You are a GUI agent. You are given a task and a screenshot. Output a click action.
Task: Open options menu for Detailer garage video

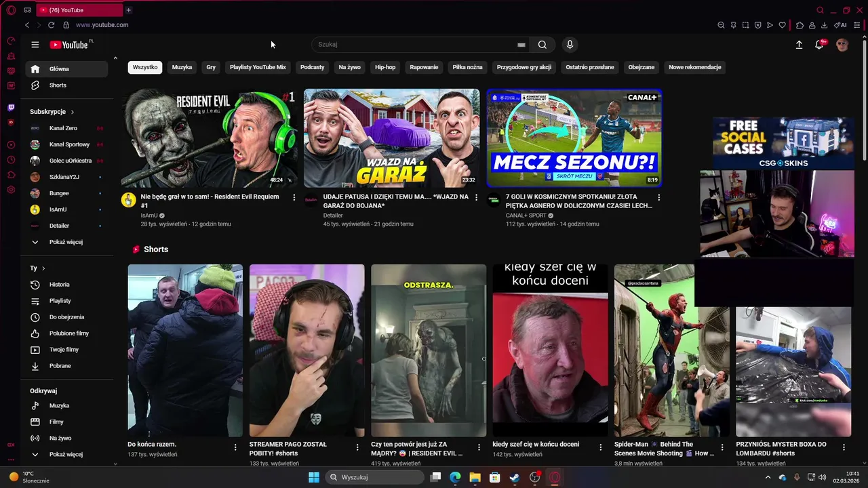476,197
